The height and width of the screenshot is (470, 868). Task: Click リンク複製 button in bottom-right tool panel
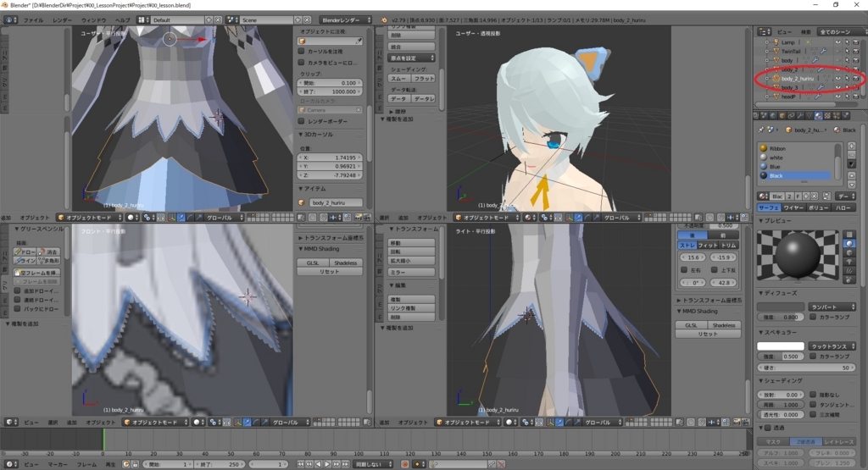coord(411,308)
